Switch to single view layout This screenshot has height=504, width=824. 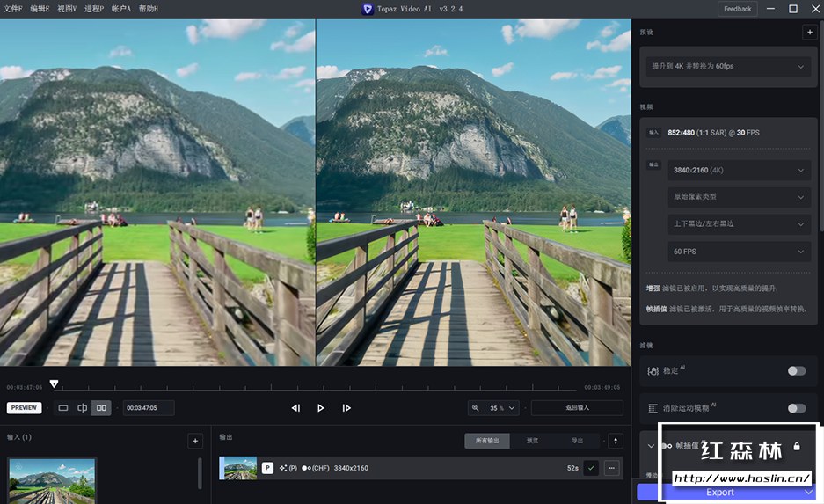62,408
